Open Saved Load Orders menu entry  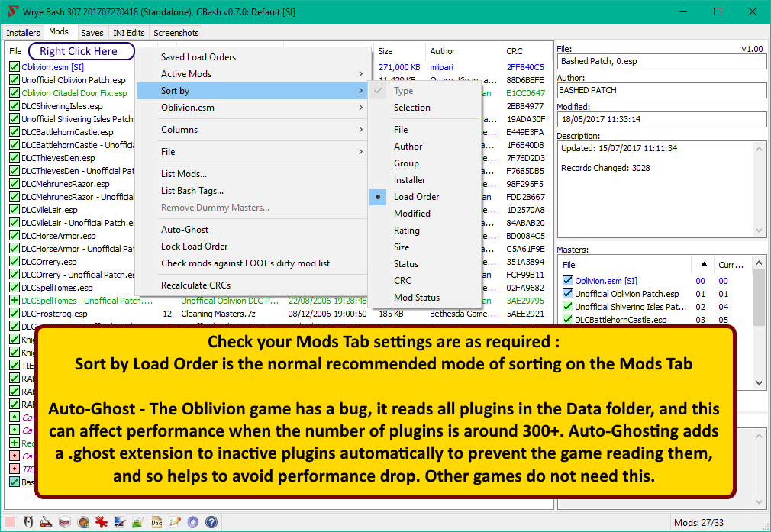(x=253, y=57)
